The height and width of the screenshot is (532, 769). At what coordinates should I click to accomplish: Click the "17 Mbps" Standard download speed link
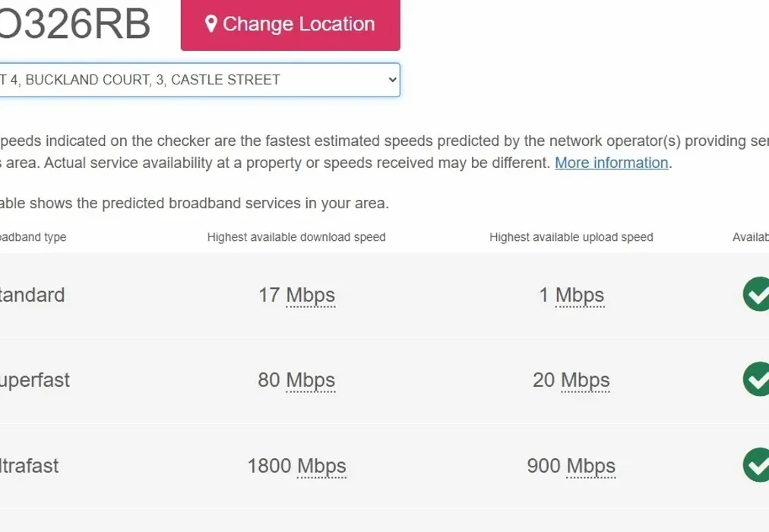(x=296, y=295)
